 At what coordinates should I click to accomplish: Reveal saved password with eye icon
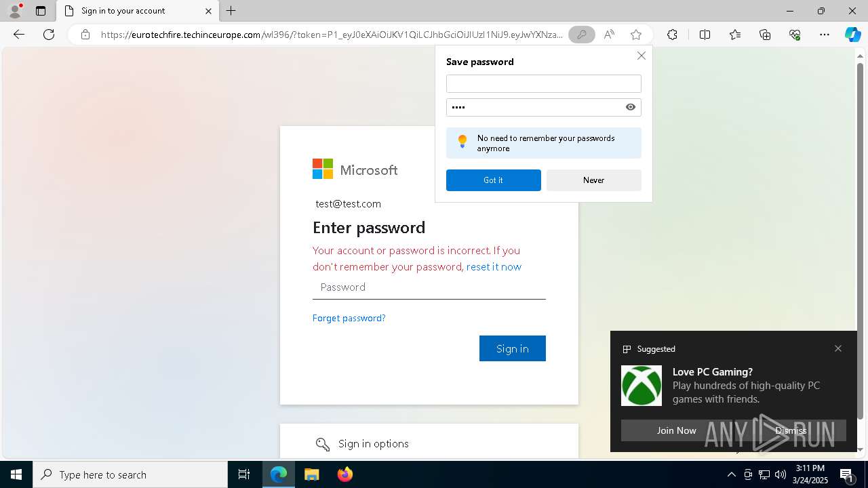(x=631, y=107)
